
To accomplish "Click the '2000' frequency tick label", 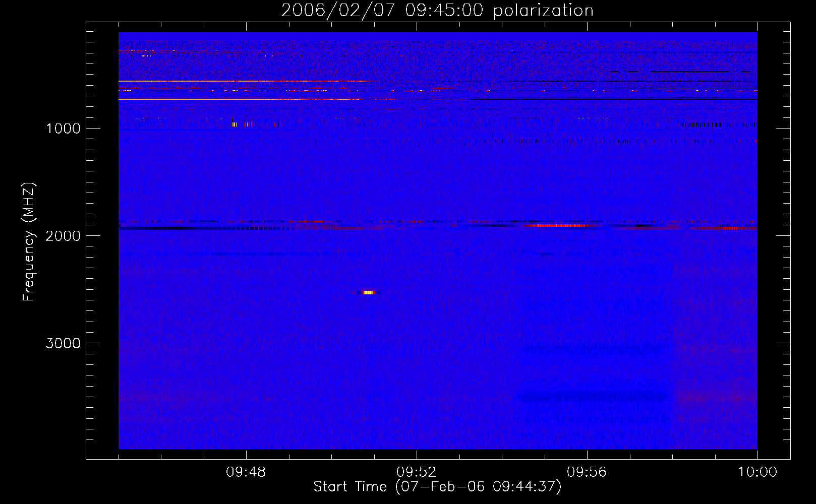I will pos(63,236).
